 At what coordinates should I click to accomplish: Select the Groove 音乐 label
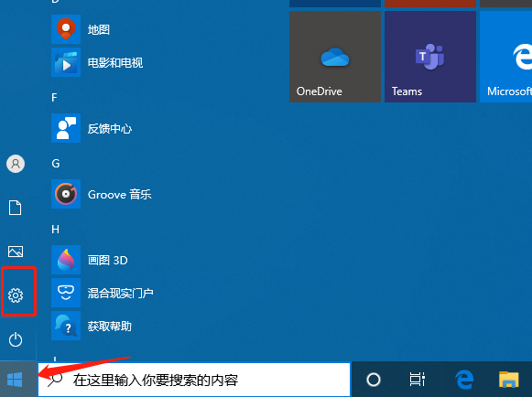(119, 195)
